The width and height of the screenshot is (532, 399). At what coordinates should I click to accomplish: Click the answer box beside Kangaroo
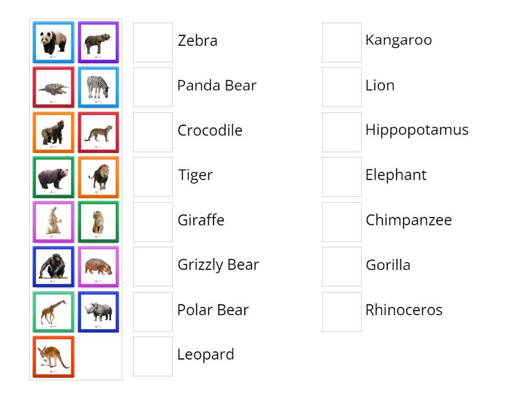[x=341, y=42]
